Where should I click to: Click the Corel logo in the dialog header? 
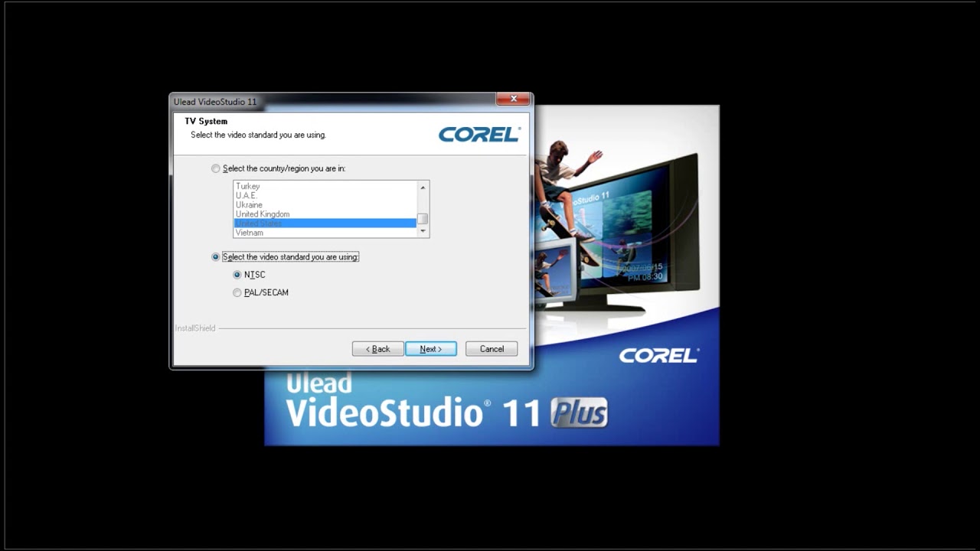pos(479,135)
